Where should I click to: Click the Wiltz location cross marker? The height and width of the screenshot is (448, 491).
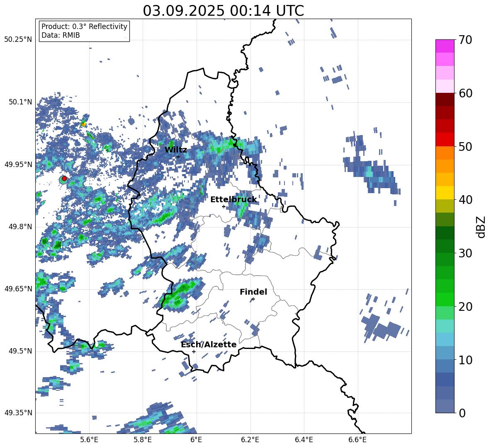178,157
